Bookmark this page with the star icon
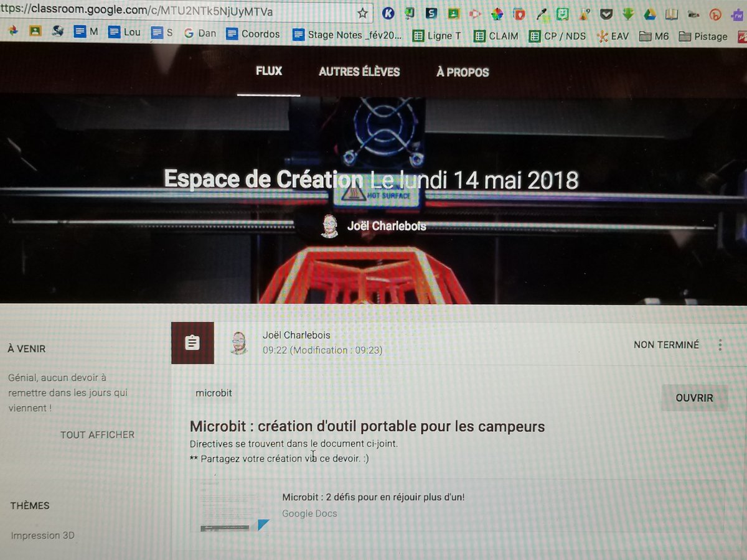Viewport: 747px width, 560px height. coord(363,13)
